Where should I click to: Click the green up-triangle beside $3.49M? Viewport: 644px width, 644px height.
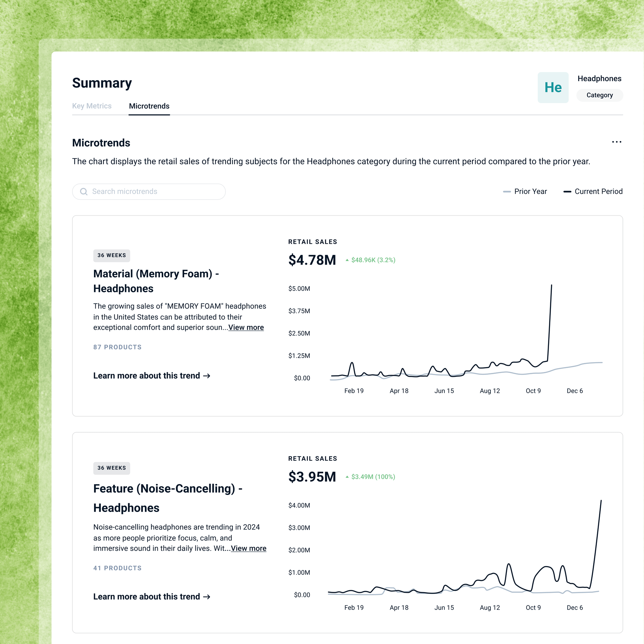click(347, 477)
